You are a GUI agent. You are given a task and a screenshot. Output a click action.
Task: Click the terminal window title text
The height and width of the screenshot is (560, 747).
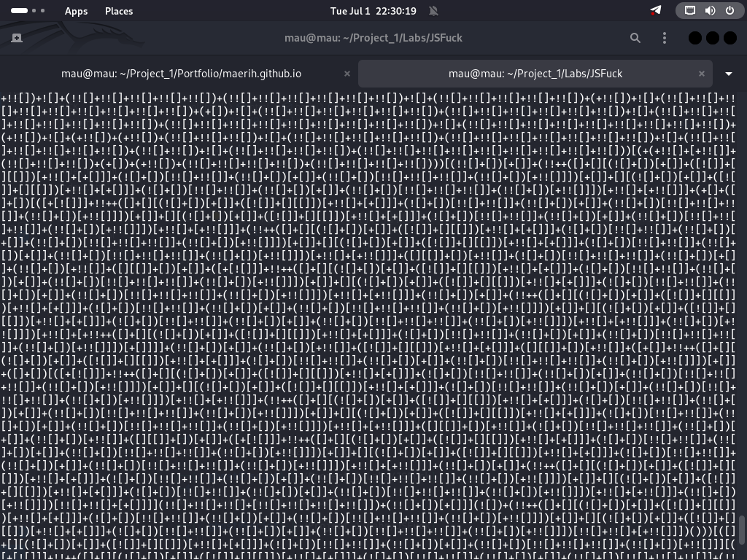point(373,37)
